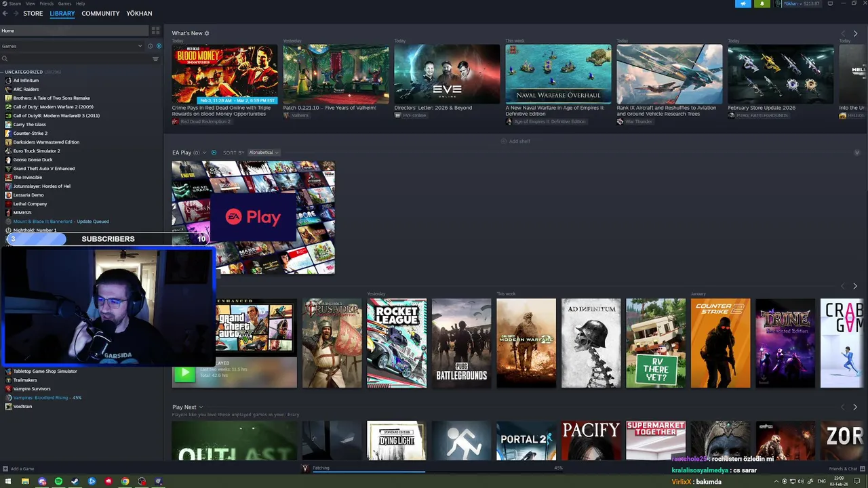Toggle sort by recent activity clock
This screenshot has width=868, height=488.
tap(150, 46)
